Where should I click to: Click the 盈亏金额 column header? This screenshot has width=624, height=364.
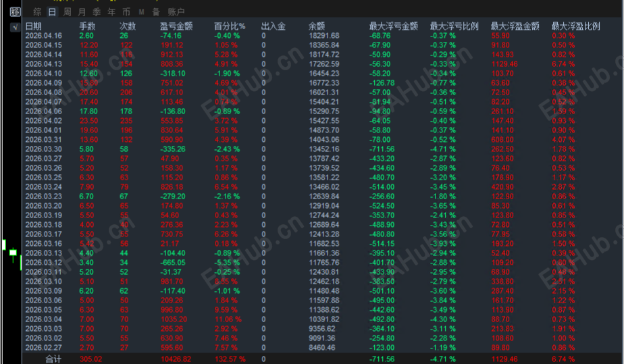click(176, 26)
